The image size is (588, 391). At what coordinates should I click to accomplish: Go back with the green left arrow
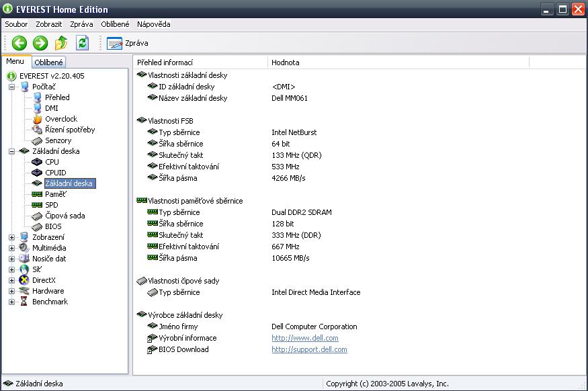(x=19, y=43)
